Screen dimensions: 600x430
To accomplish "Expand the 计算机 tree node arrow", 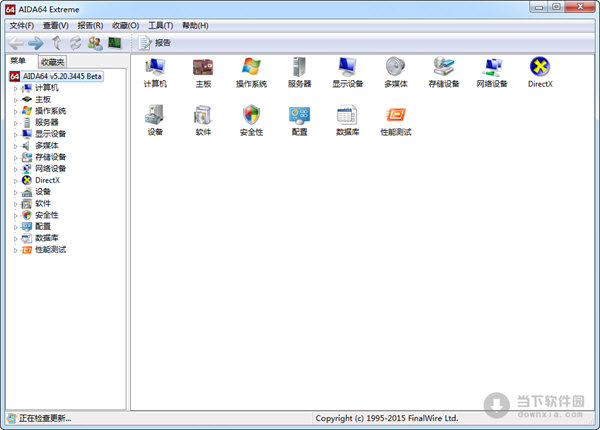I will (16, 89).
